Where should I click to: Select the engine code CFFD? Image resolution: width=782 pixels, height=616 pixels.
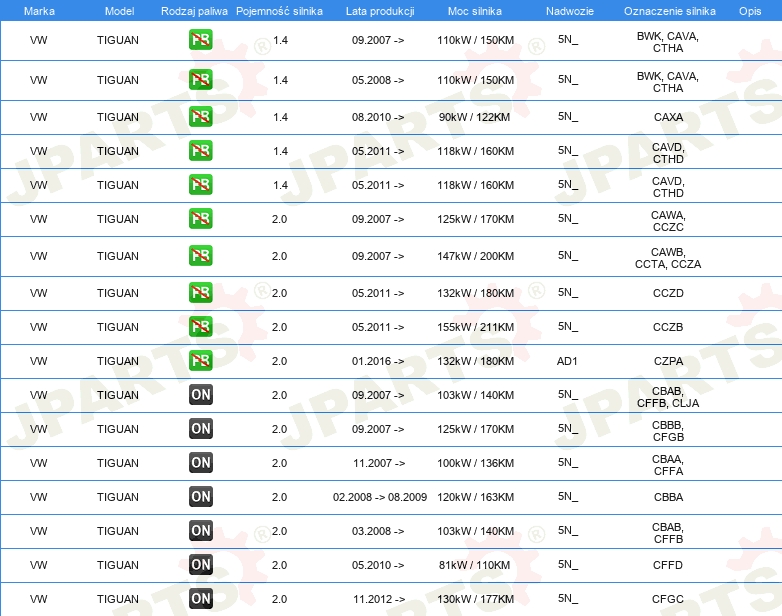pyautogui.click(x=668, y=565)
